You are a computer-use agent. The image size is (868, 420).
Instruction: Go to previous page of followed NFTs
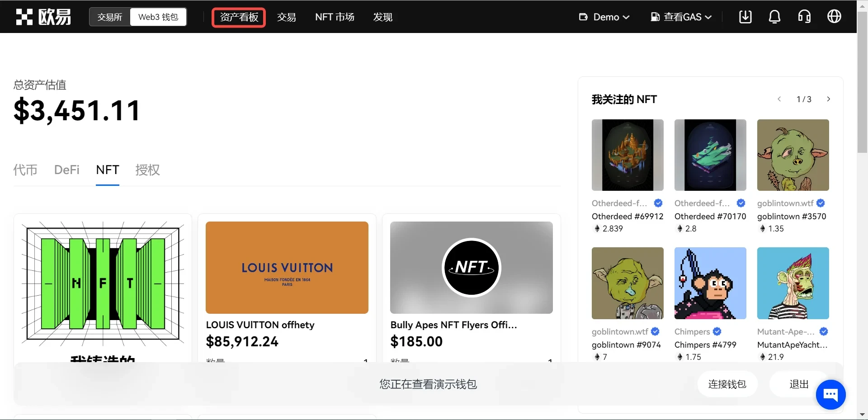(x=779, y=99)
